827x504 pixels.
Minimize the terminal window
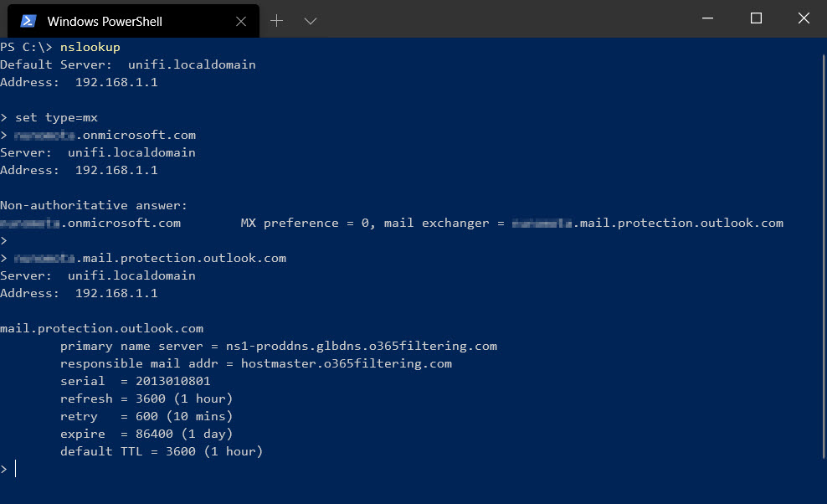[x=707, y=18]
